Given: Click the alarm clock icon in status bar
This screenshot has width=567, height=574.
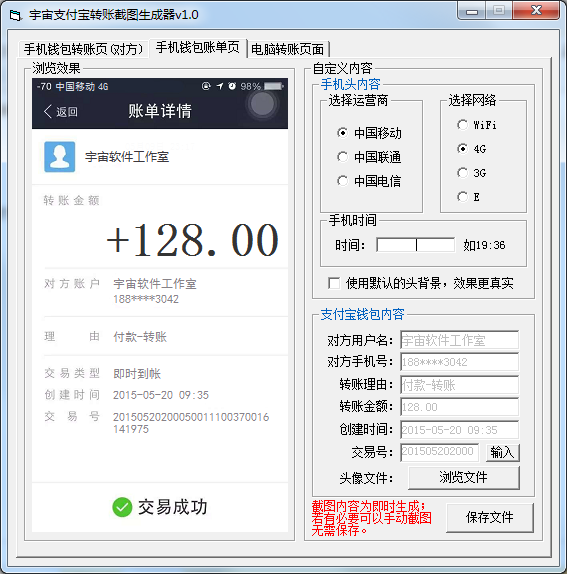Looking at the screenshot, I should click(x=232, y=86).
